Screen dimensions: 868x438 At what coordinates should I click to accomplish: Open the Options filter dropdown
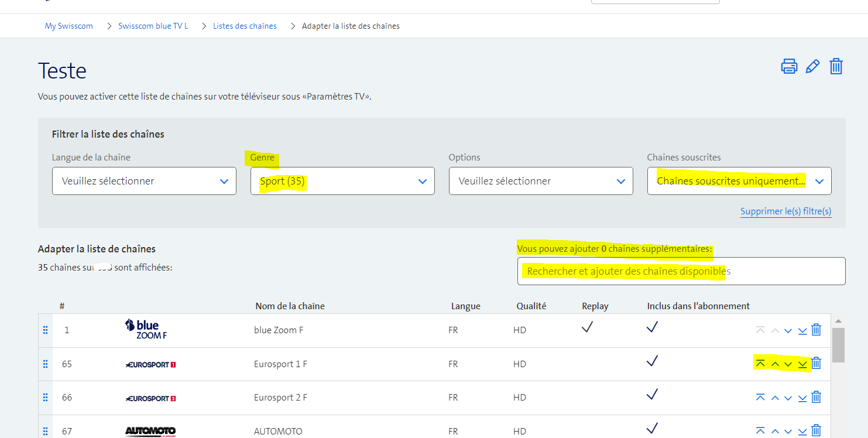coord(541,181)
